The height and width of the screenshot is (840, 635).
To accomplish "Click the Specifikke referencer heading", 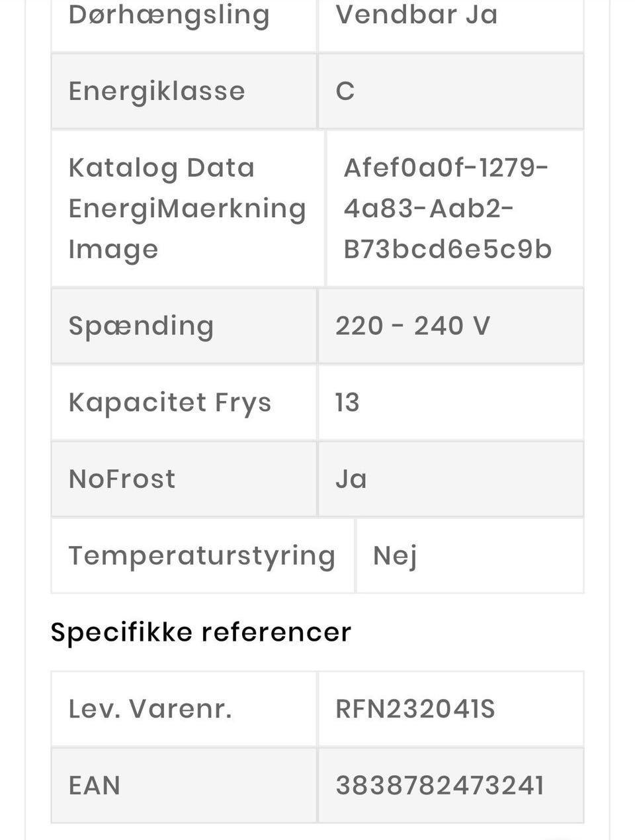I will pyautogui.click(x=200, y=632).
